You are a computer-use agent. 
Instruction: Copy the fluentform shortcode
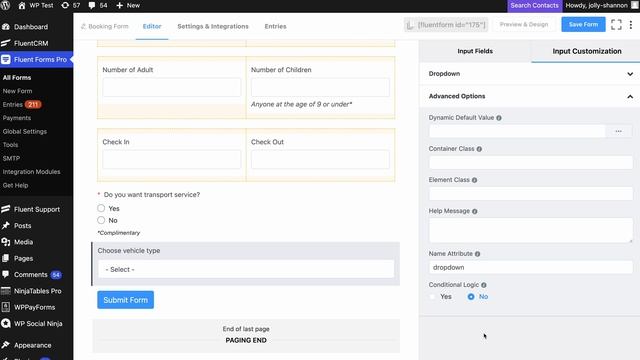(x=446, y=25)
